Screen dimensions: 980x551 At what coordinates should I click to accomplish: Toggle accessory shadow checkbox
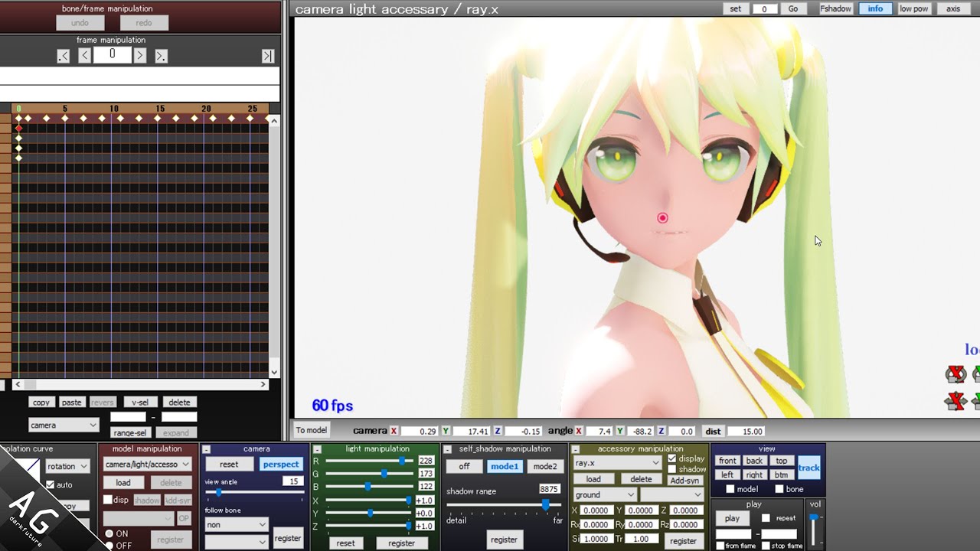click(672, 469)
